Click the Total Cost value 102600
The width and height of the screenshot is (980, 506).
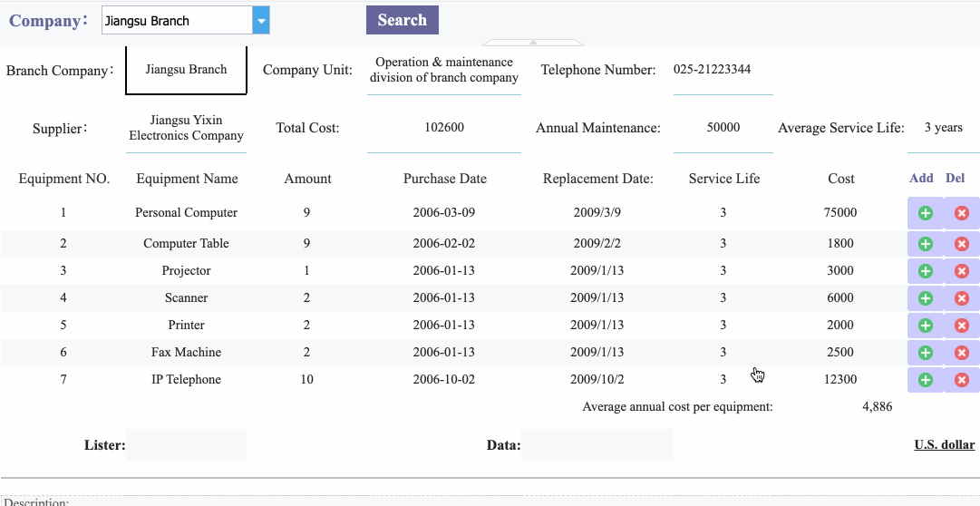tap(443, 128)
